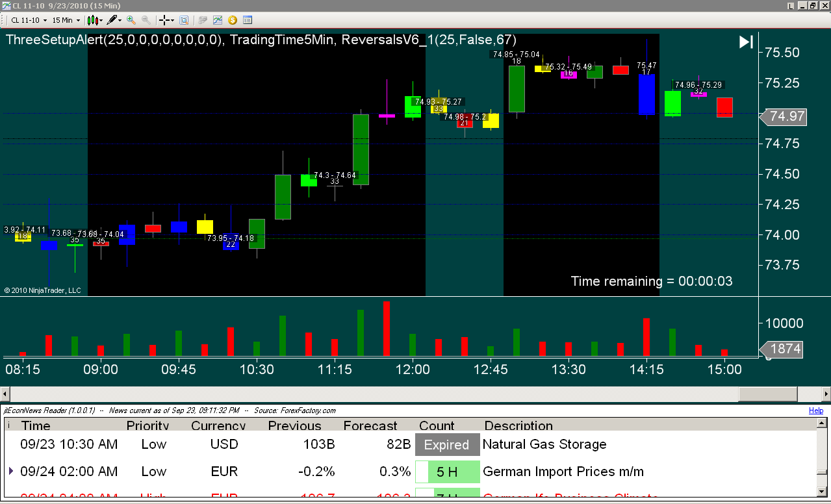831x504 pixels.
Task: Open the indicators icon
Action: [x=218, y=20]
